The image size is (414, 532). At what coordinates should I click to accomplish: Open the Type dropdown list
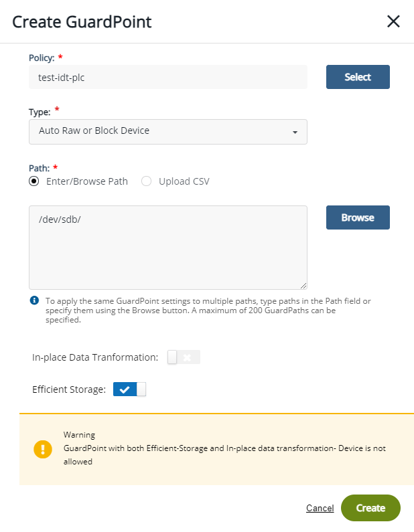click(167, 131)
